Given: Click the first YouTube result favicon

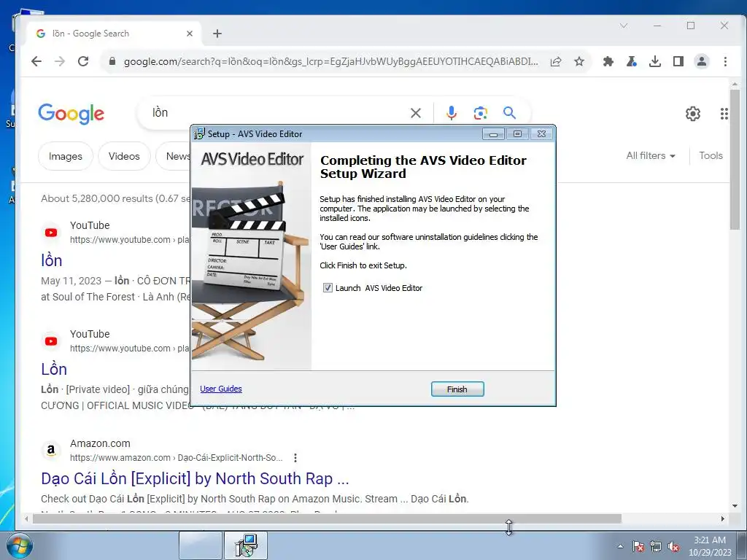Looking at the screenshot, I should [51, 233].
